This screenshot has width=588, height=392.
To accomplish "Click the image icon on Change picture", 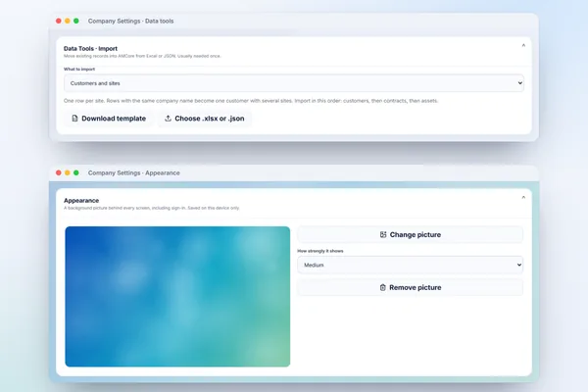I will [x=383, y=235].
